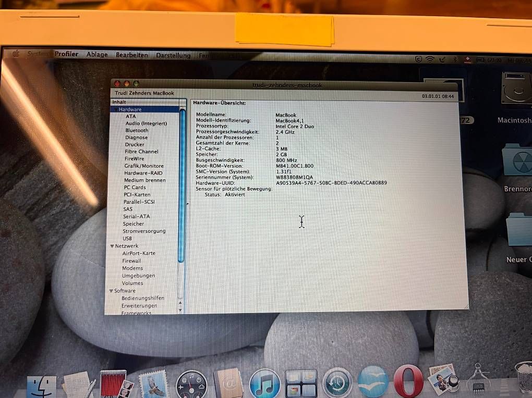The width and height of the screenshot is (532, 398).
Task: Open Preview from the dock
Action: coord(443,379)
